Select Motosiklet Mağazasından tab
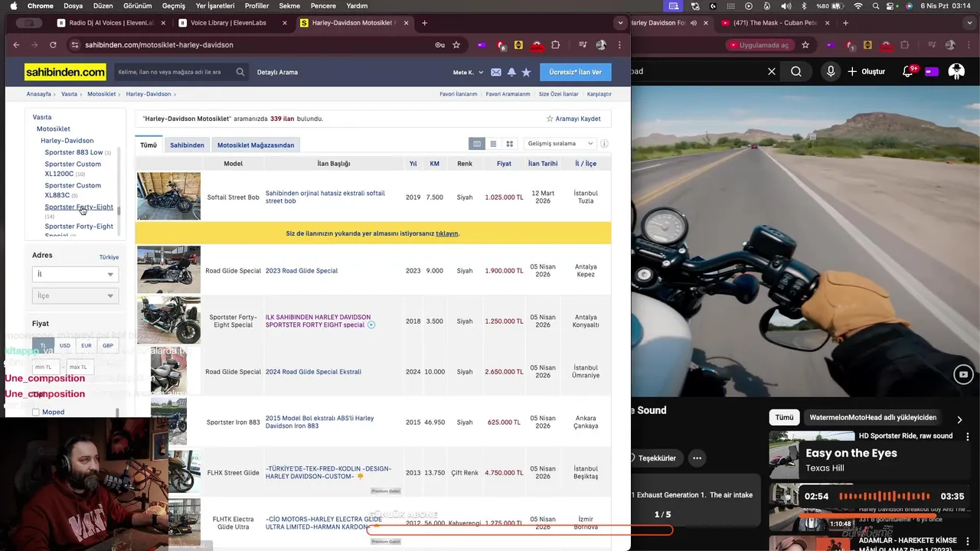This screenshot has width=980, height=551. [256, 145]
